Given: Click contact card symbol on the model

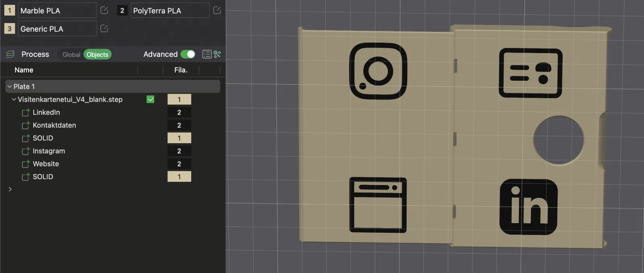Looking at the screenshot, I should pos(530,73).
